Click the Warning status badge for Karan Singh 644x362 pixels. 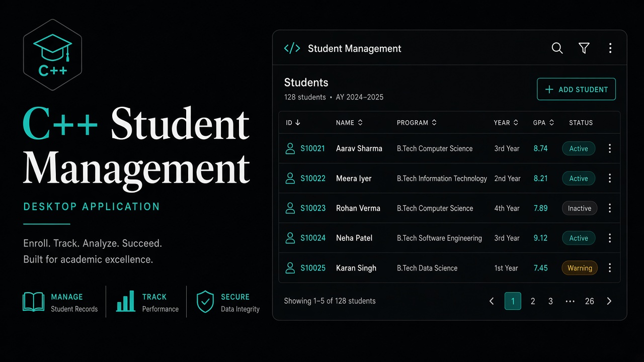click(580, 268)
